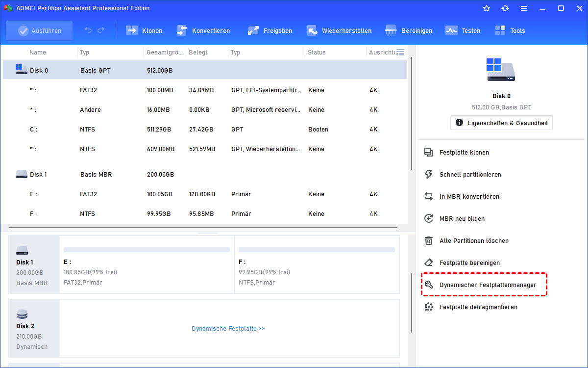This screenshot has height=368, width=588.
Task: Choose In MBR konvertieren option text
Action: [x=469, y=197]
